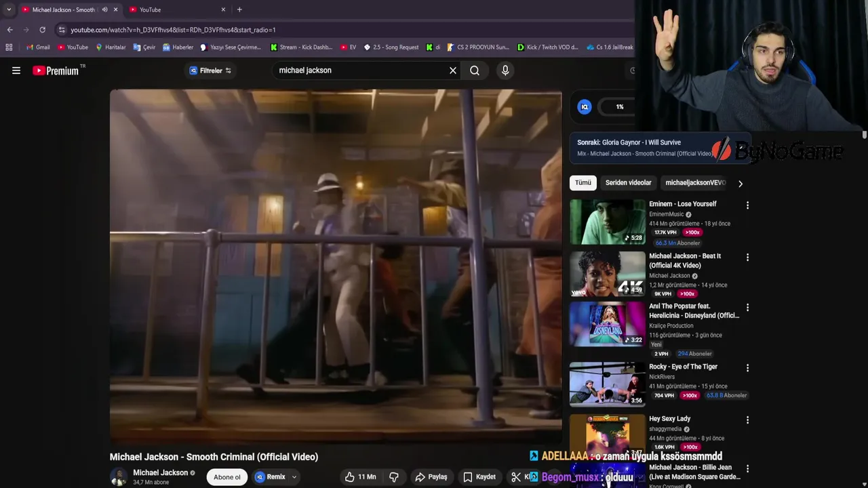Start voice search with microphone icon

tap(505, 70)
